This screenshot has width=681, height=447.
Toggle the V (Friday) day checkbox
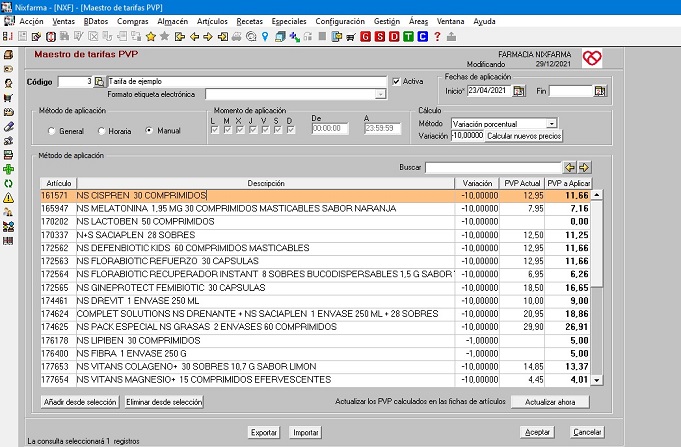coord(265,129)
